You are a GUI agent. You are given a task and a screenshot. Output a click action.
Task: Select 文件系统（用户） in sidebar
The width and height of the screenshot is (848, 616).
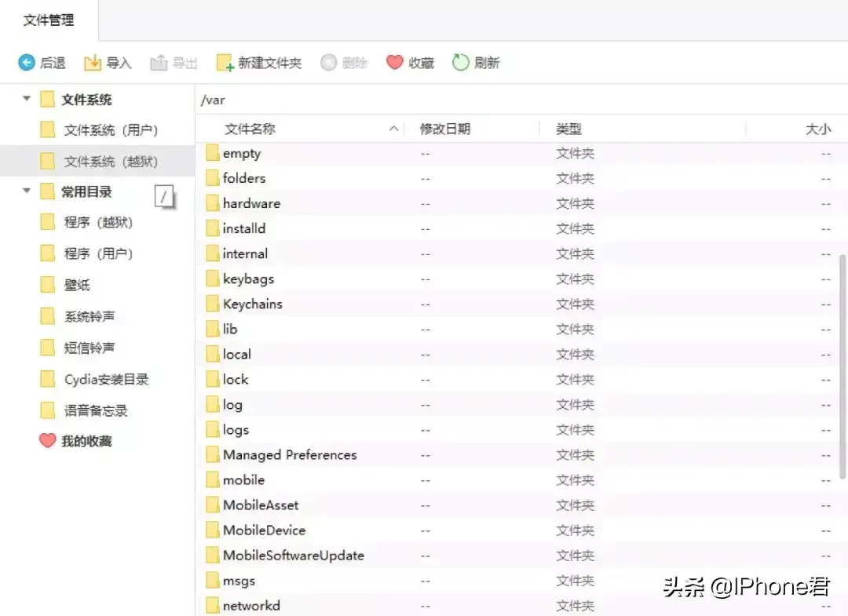[111, 130]
